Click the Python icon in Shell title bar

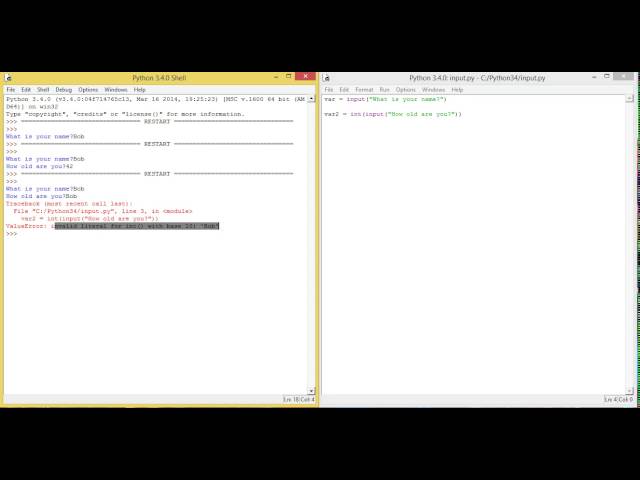point(8,78)
